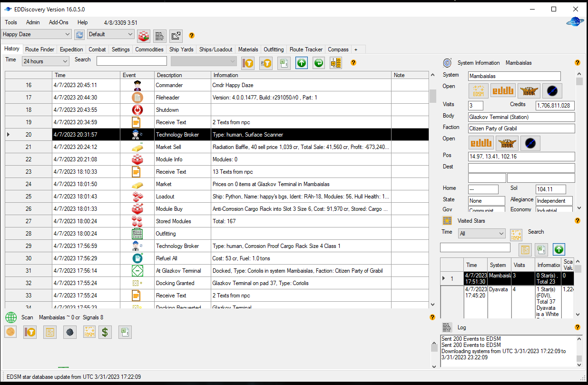Open faction on EDDB
Screen dimensions: 588x385
click(x=481, y=143)
